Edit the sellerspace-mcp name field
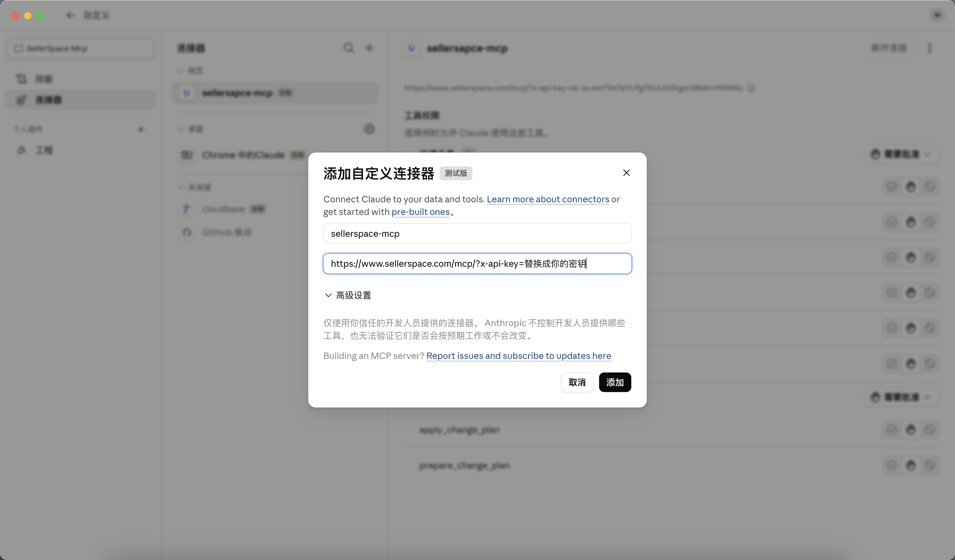The image size is (955, 560). (477, 233)
